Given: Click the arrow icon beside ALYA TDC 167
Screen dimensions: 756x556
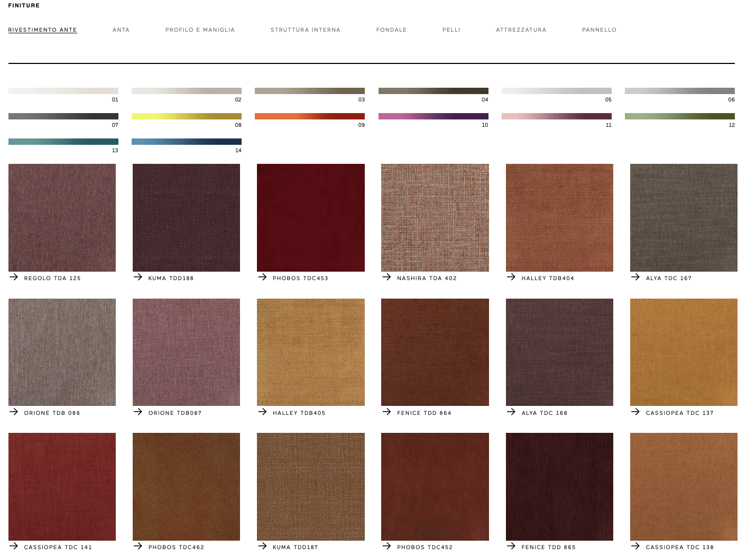Looking at the screenshot, I should pos(635,277).
